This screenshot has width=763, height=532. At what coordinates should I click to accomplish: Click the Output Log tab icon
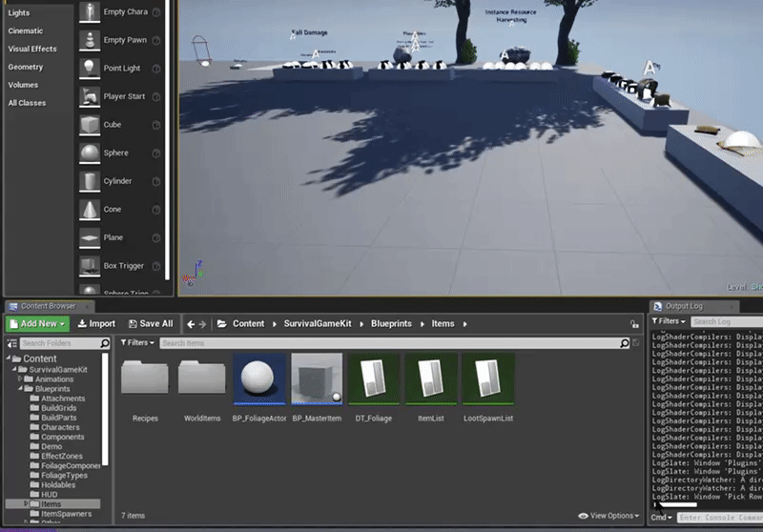pyautogui.click(x=658, y=306)
